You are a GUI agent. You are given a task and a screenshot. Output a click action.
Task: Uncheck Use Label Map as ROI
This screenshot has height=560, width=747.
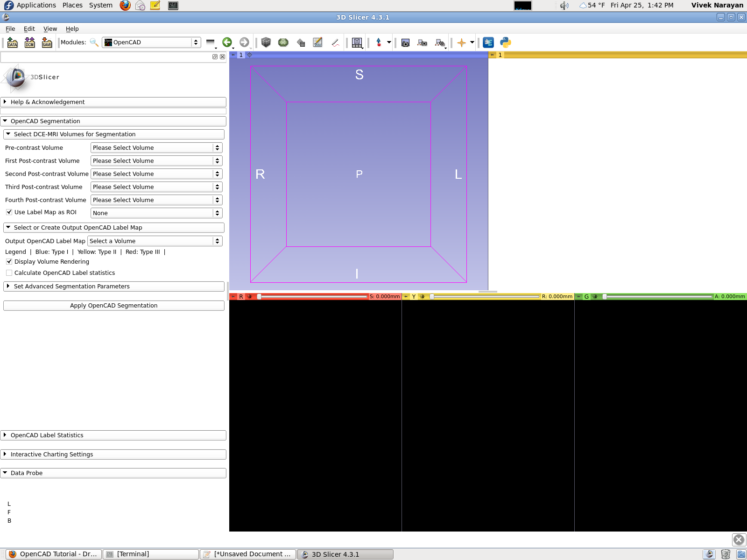click(9, 212)
